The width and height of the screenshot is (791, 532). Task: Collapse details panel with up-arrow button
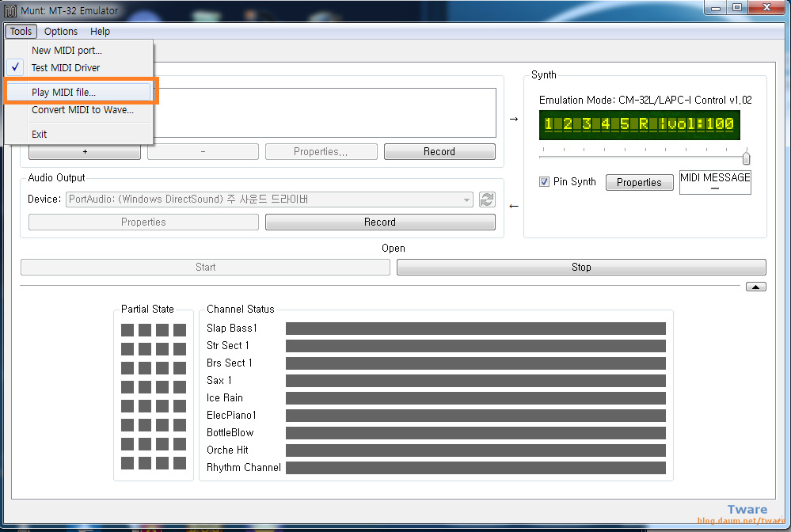[755, 287]
